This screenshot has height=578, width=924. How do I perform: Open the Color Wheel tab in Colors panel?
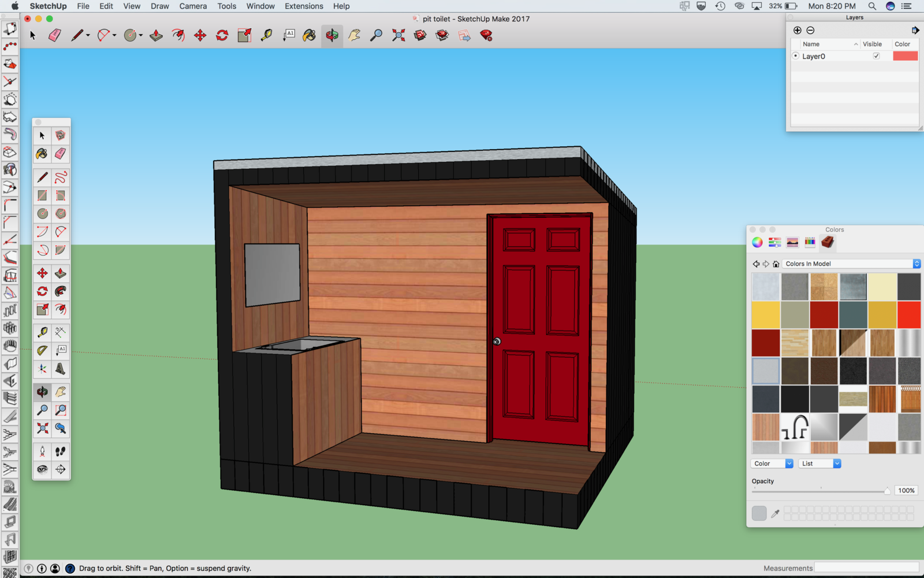[757, 242]
